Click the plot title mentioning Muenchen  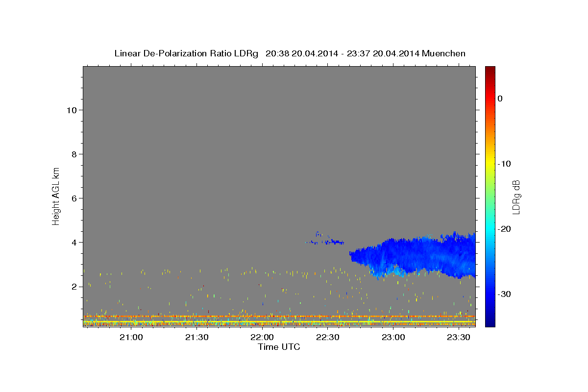click(x=290, y=53)
